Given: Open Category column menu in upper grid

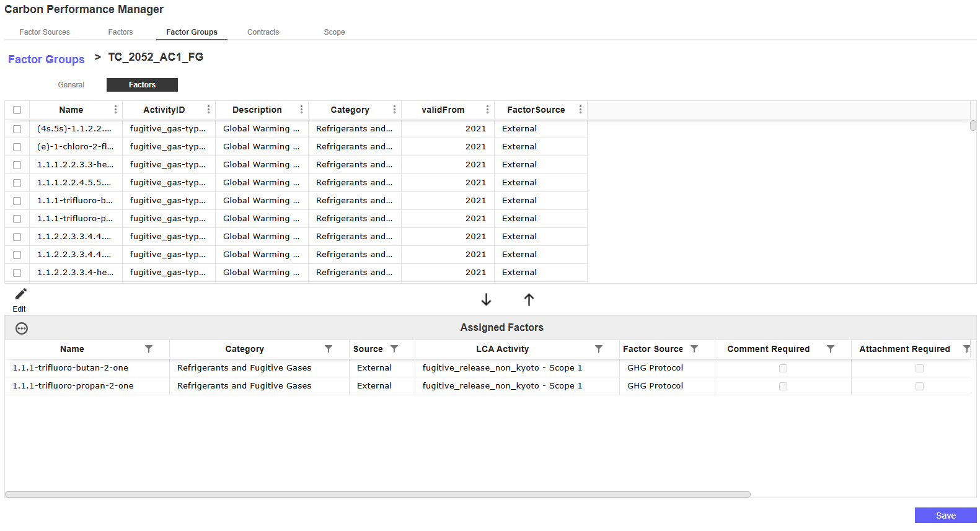Looking at the screenshot, I should coord(394,110).
